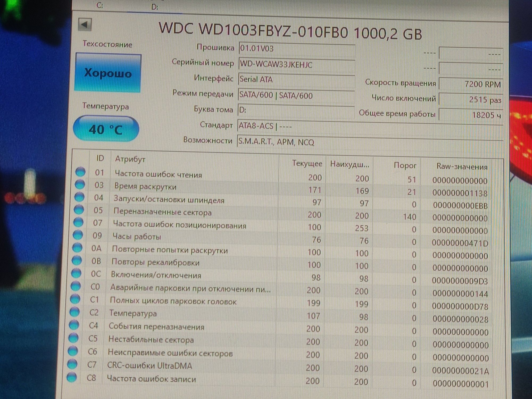Click the status circle for attribute C6

pyautogui.click(x=73, y=351)
